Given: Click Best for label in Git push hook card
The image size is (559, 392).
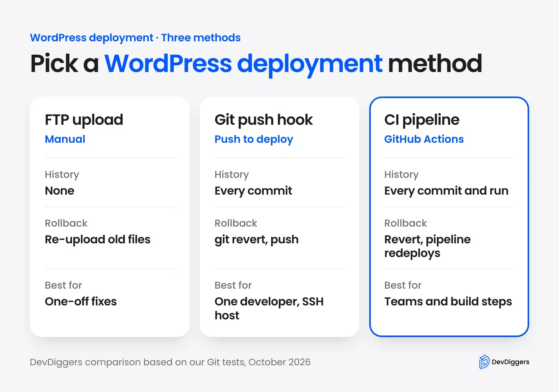Looking at the screenshot, I should pyautogui.click(x=233, y=285).
